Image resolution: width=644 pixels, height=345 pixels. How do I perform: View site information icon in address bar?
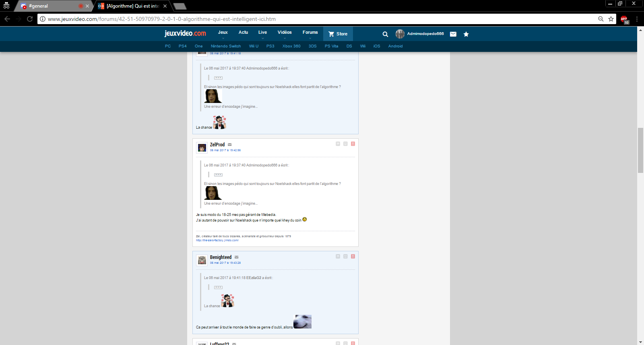click(x=43, y=19)
